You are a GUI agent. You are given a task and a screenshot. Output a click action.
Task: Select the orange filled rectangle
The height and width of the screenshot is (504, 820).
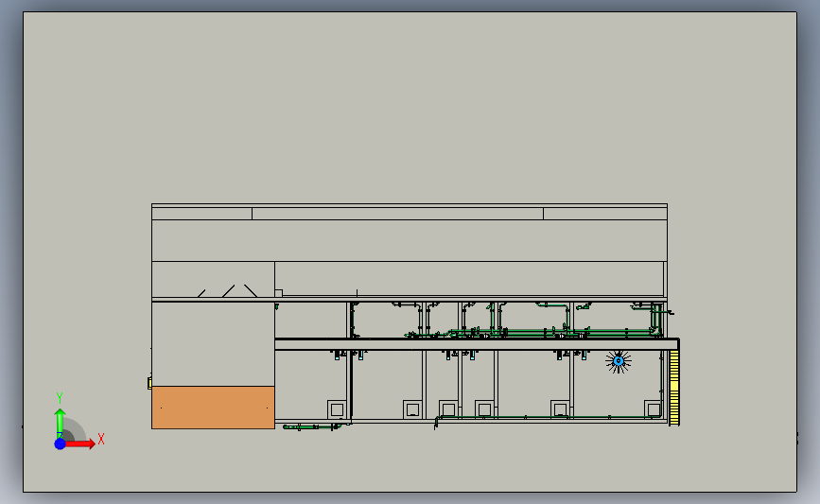pyautogui.click(x=213, y=408)
